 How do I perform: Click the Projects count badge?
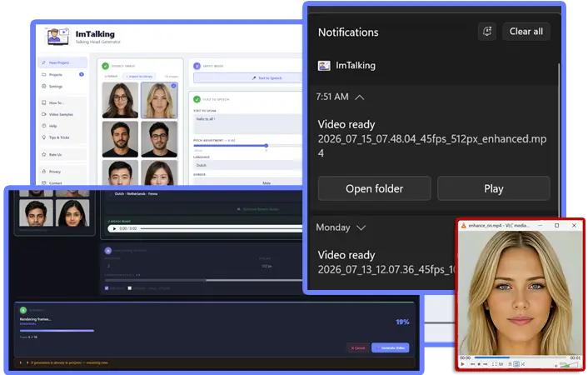point(82,74)
